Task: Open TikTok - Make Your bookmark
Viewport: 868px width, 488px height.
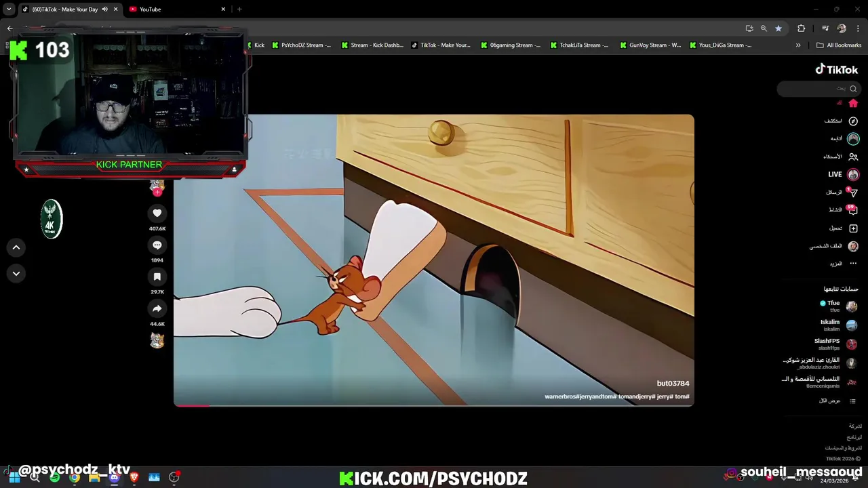Action: point(441,45)
